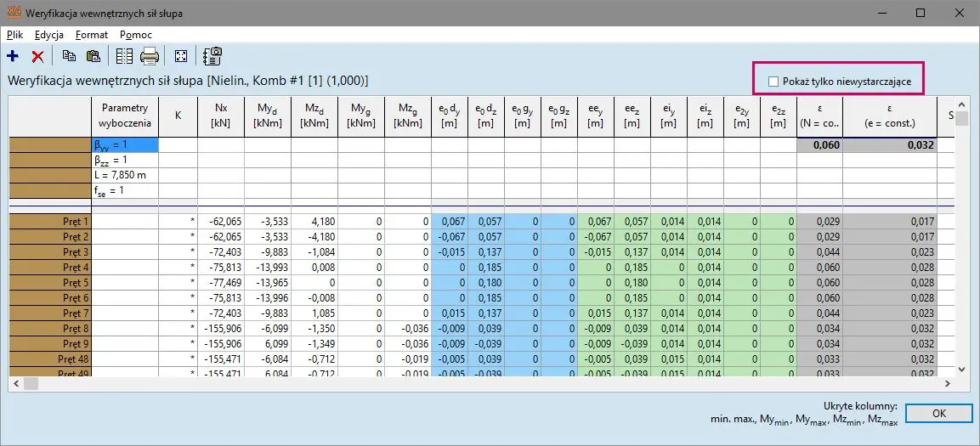
Task: Enable 'Pokaż tylko niewystarczające' checkbox
Action: (773, 82)
